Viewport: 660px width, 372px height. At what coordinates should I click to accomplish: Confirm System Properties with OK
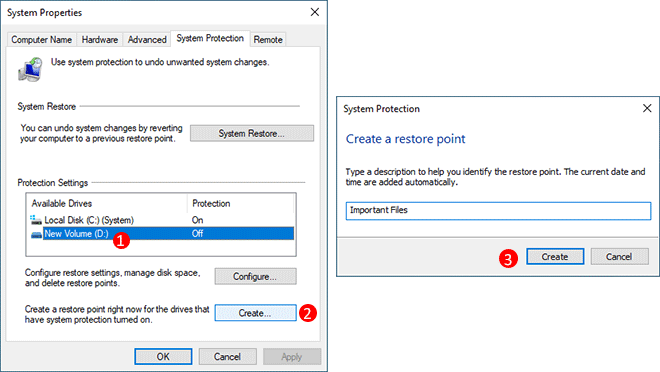(163, 356)
